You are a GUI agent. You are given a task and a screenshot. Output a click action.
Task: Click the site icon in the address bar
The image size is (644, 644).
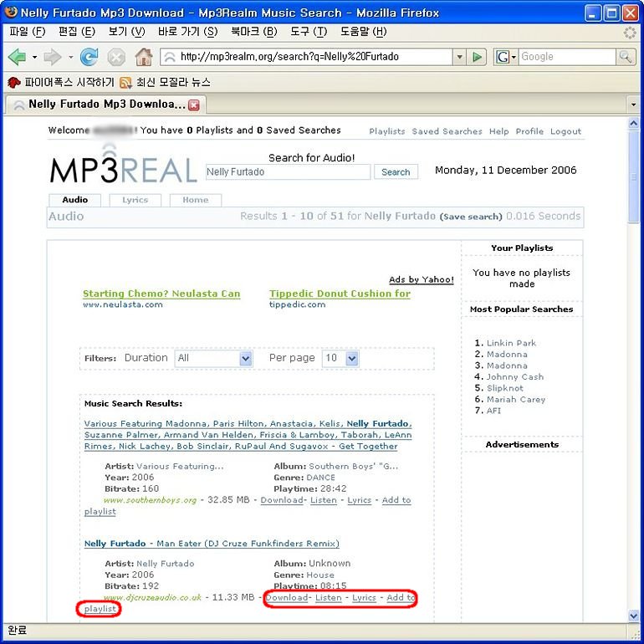coord(170,57)
